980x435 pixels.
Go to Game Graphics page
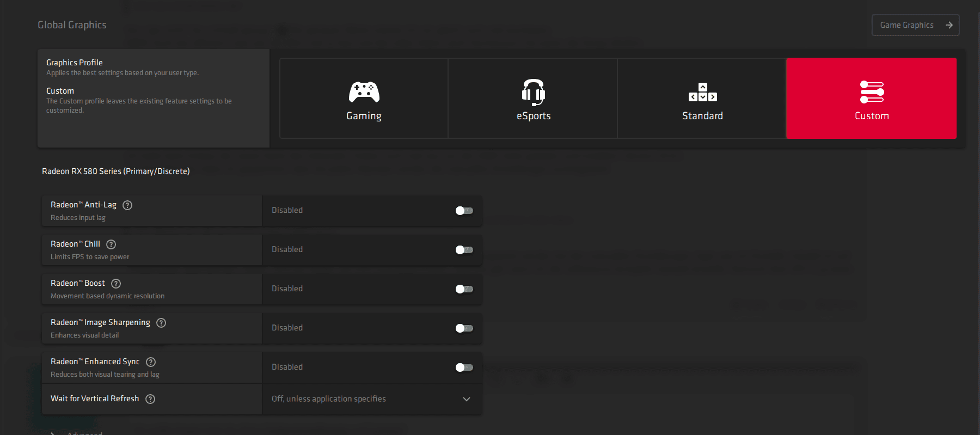pos(915,25)
